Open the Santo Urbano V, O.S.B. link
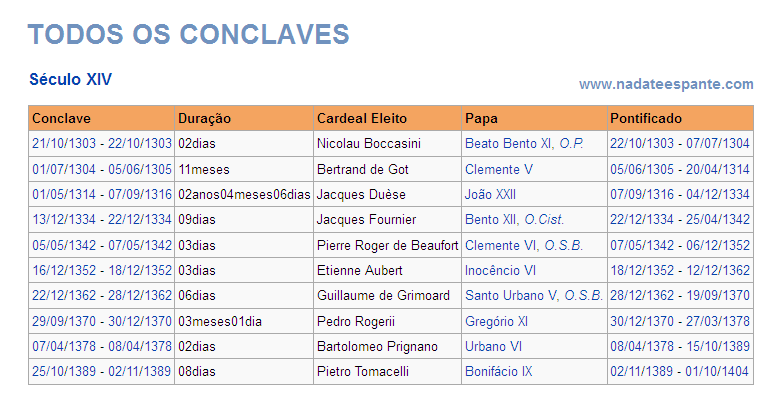This screenshot has height=405, width=778. tap(533, 295)
